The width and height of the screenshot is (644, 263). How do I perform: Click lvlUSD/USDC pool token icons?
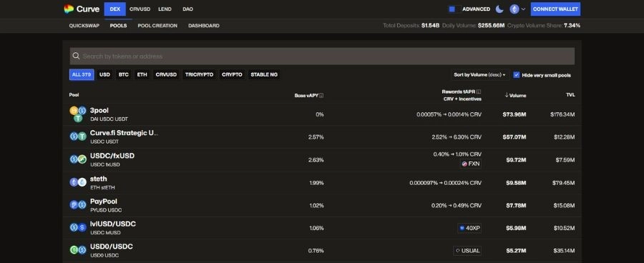78,228
